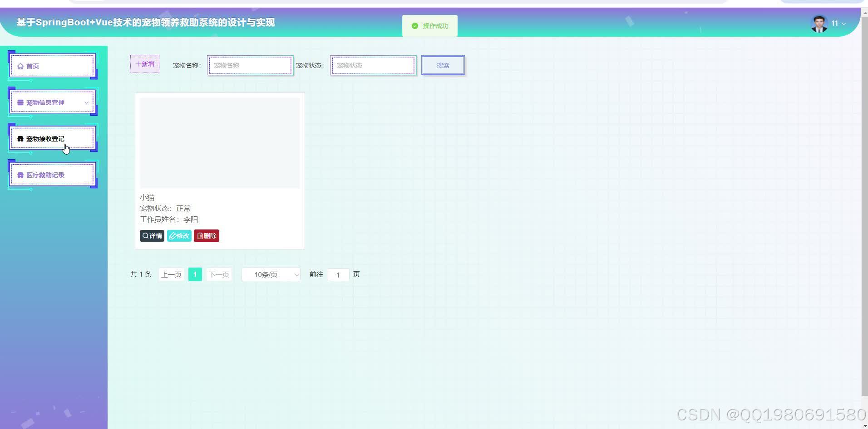Open the 10条/页 page size dropdown
868x429 pixels.
point(270,274)
